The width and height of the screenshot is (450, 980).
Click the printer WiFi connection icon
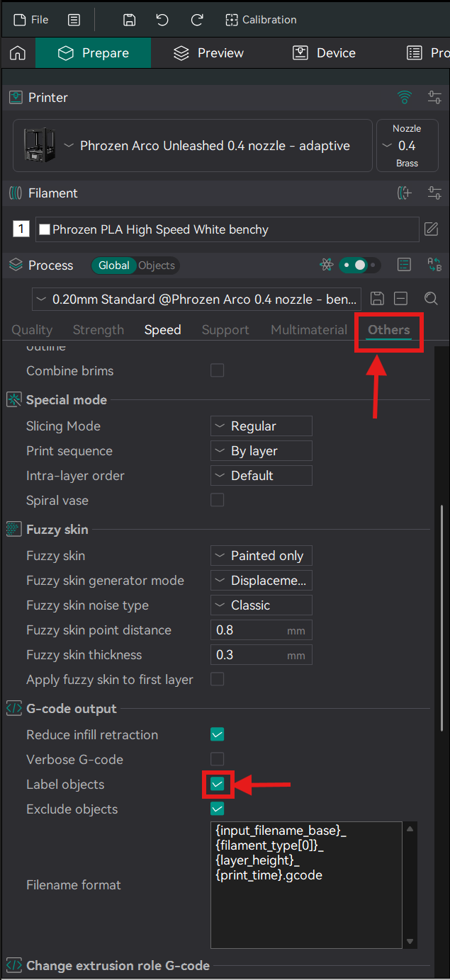pos(405,97)
